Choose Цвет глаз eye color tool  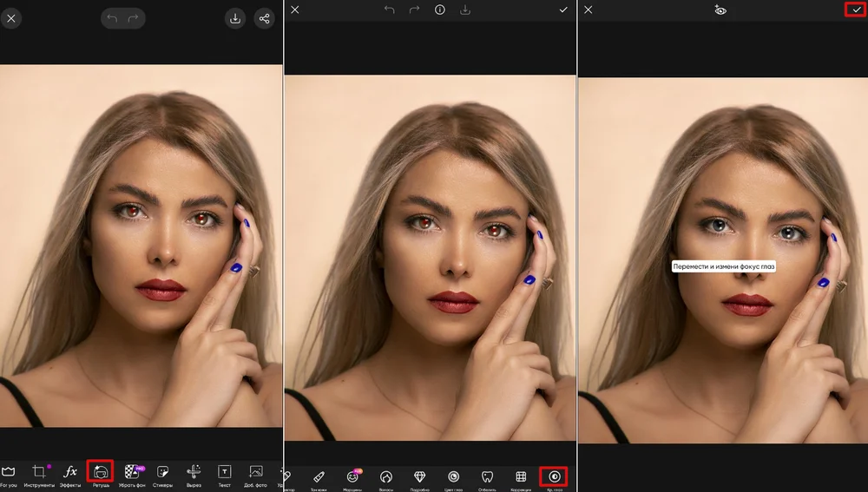click(x=453, y=479)
